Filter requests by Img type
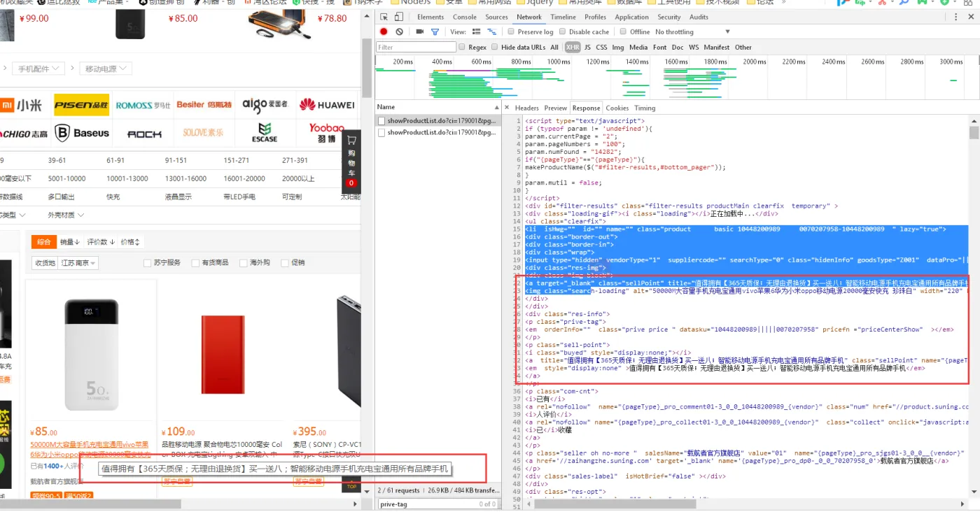The height and width of the screenshot is (512, 980). tap(617, 47)
